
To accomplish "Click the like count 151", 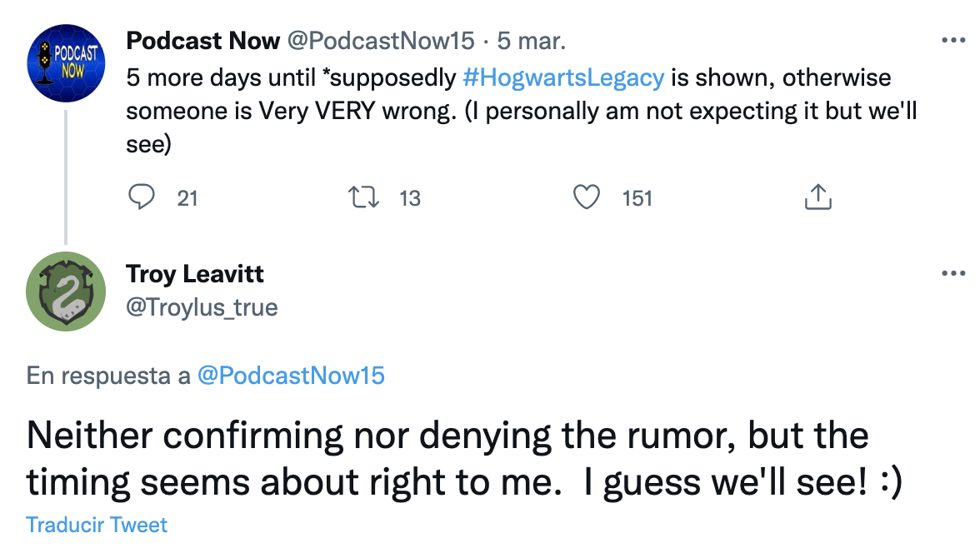I will (637, 198).
